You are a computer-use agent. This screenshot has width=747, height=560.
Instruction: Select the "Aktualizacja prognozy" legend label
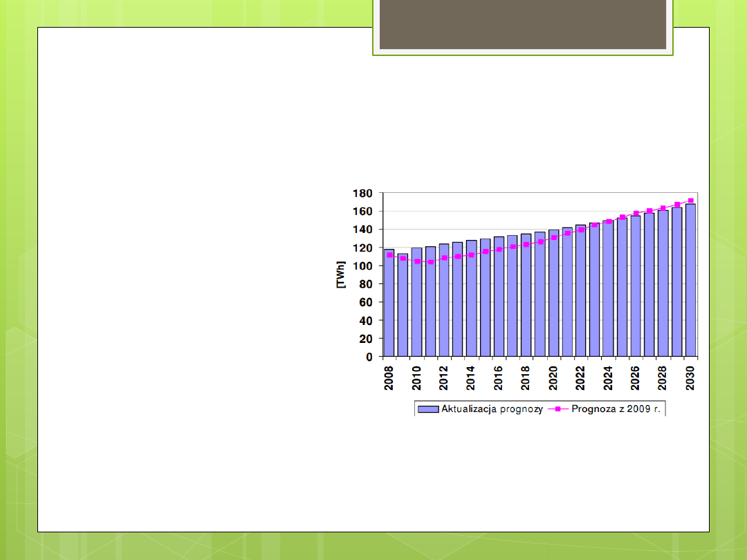pos(491,409)
